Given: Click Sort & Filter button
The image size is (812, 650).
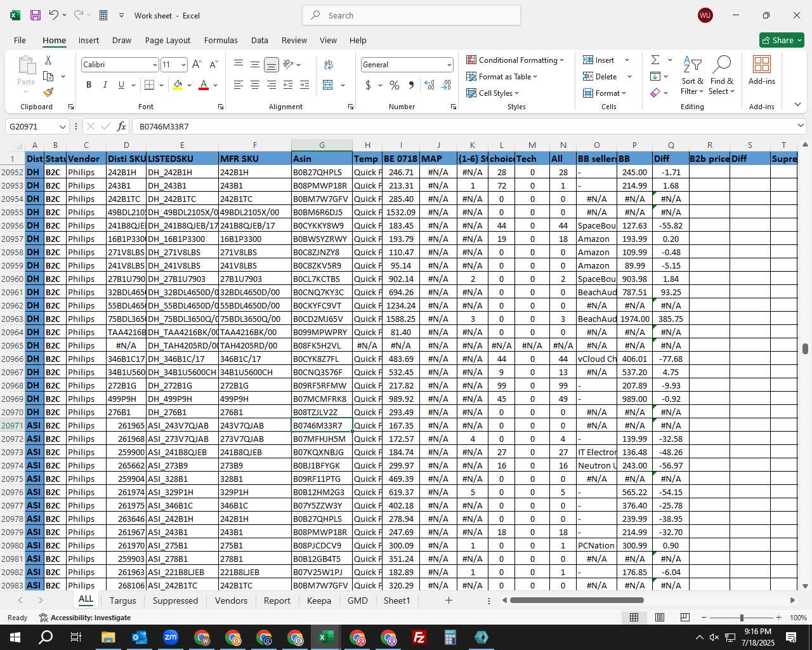Looking at the screenshot, I should [x=692, y=76].
